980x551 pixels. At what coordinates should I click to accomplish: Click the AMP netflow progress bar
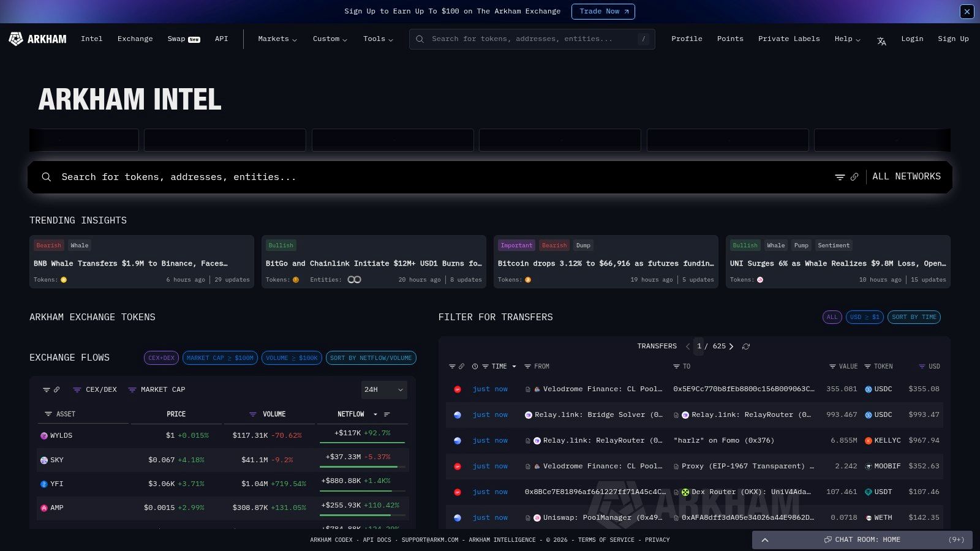(362, 515)
